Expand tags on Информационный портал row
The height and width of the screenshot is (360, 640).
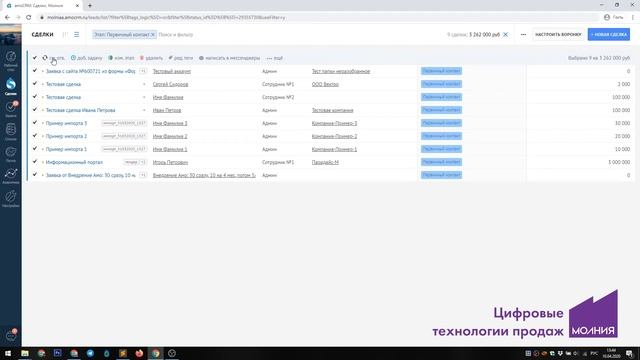coord(143,162)
